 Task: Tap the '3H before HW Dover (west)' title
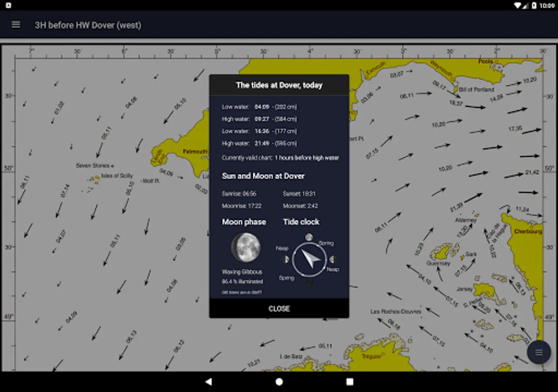point(88,25)
